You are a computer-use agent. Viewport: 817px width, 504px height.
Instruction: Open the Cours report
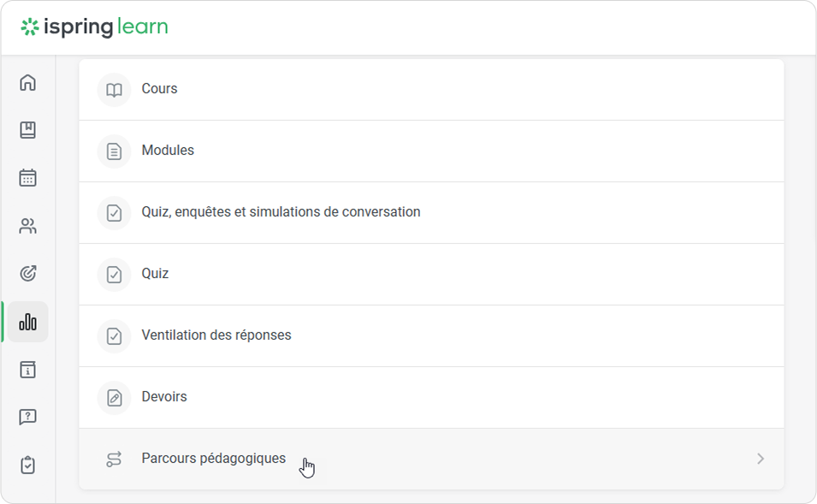160,89
